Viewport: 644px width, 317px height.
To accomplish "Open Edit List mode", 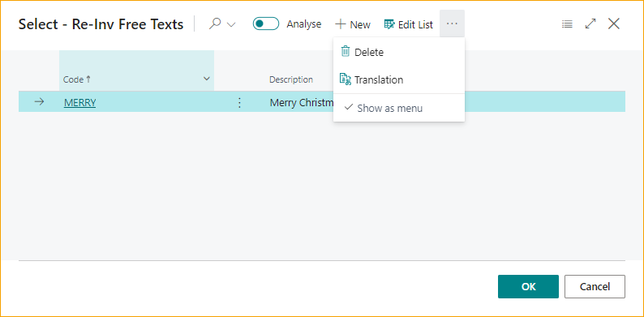I will click(409, 24).
